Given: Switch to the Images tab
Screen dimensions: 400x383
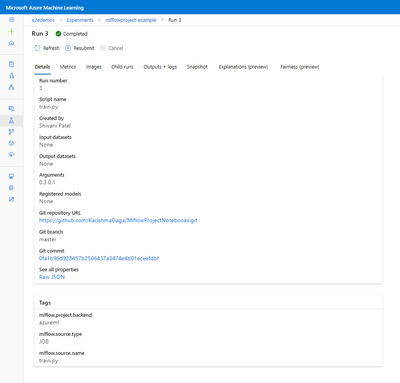Looking at the screenshot, I should pos(94,67).
